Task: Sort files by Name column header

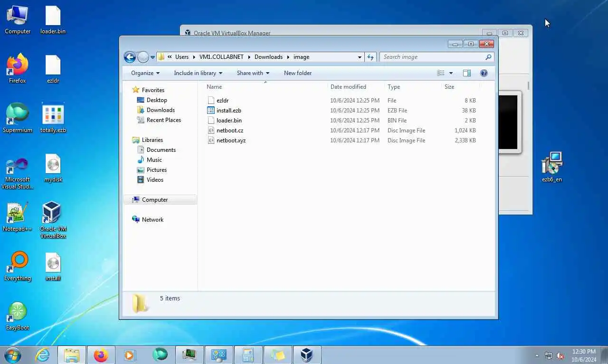Action: (266, 87)
